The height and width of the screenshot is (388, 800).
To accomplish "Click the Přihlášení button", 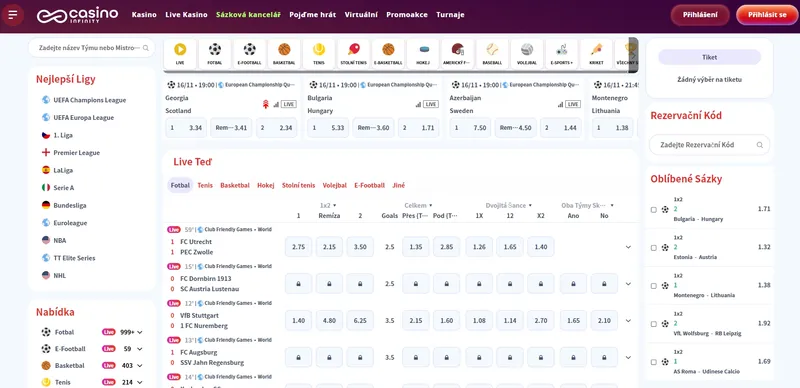I will pyautogui.click(x=700, y=15).
